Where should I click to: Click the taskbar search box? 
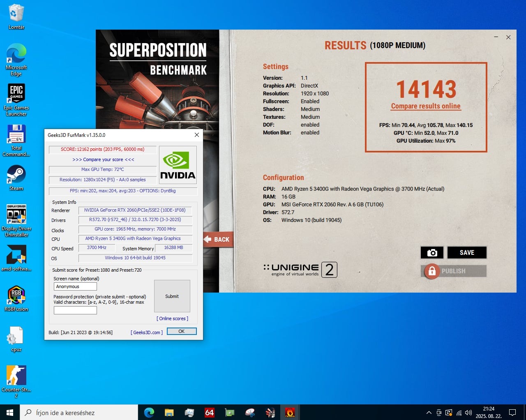pyautogui.click(x=79, y=412)
